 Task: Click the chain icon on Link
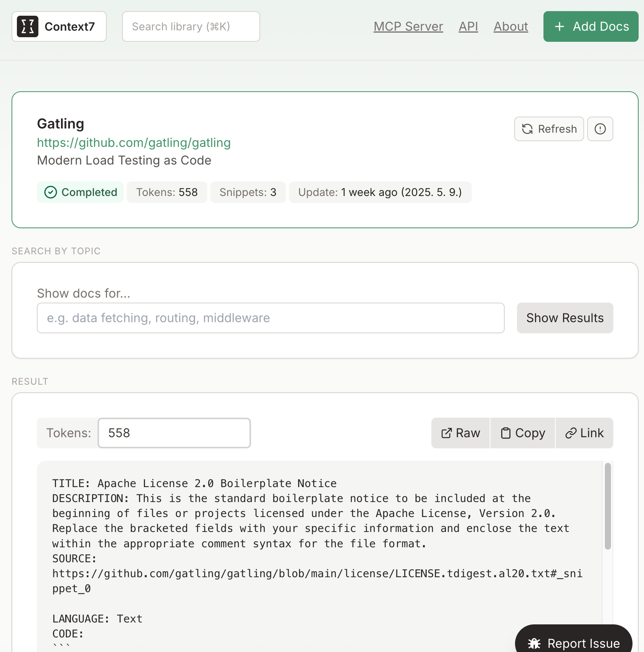pos(571,433)
